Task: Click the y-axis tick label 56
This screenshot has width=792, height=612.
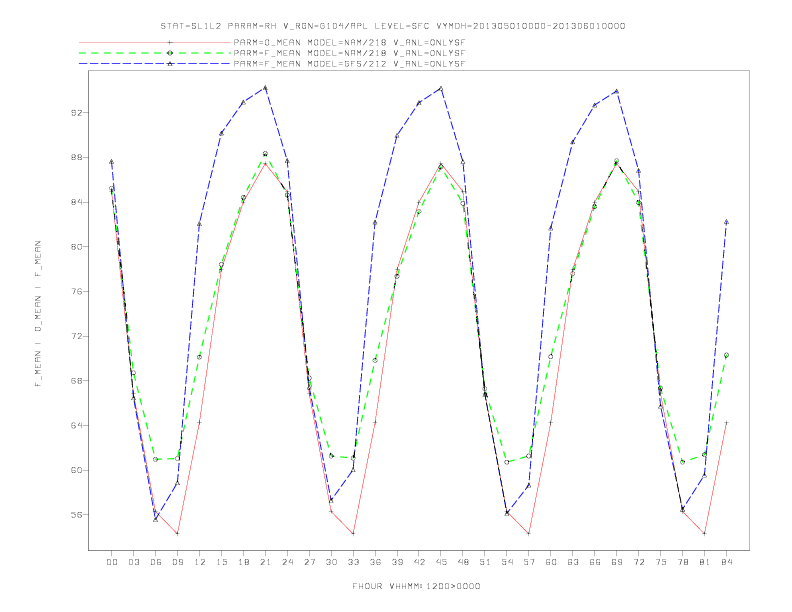Action: tap(76, 515)
